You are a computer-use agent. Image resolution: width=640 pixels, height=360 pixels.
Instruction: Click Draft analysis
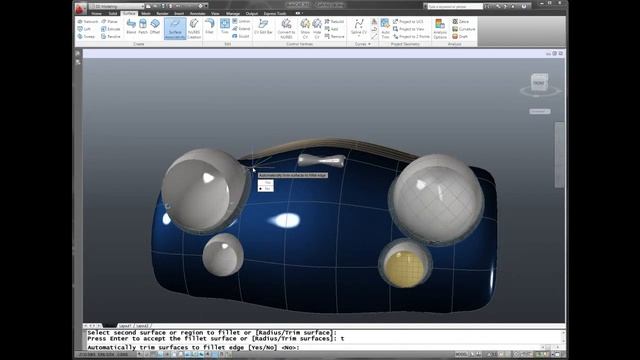pos(460,36)
